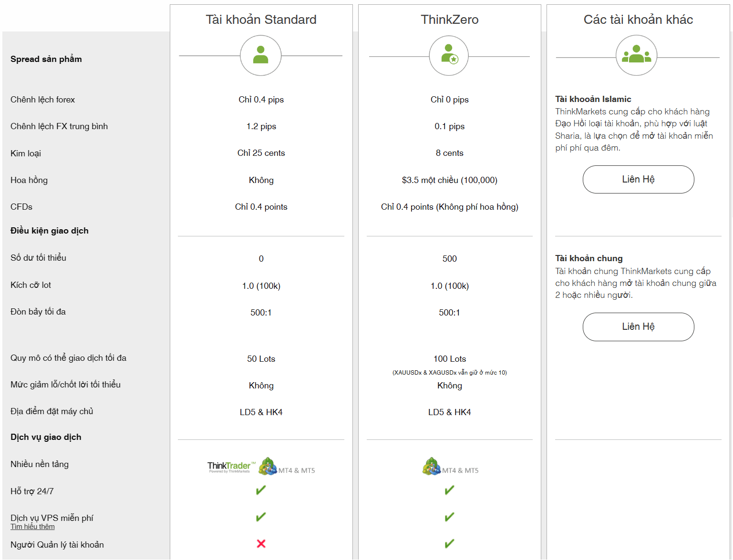Select the ThinkZero column heading
Screen dimensions: 733x560
(449, 20)
